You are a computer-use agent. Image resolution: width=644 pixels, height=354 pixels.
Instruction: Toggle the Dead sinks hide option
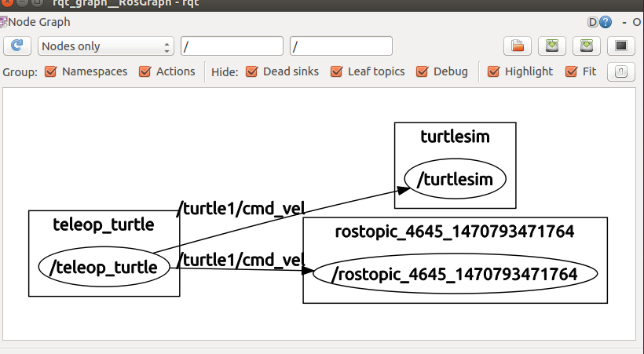pos(252,71)
